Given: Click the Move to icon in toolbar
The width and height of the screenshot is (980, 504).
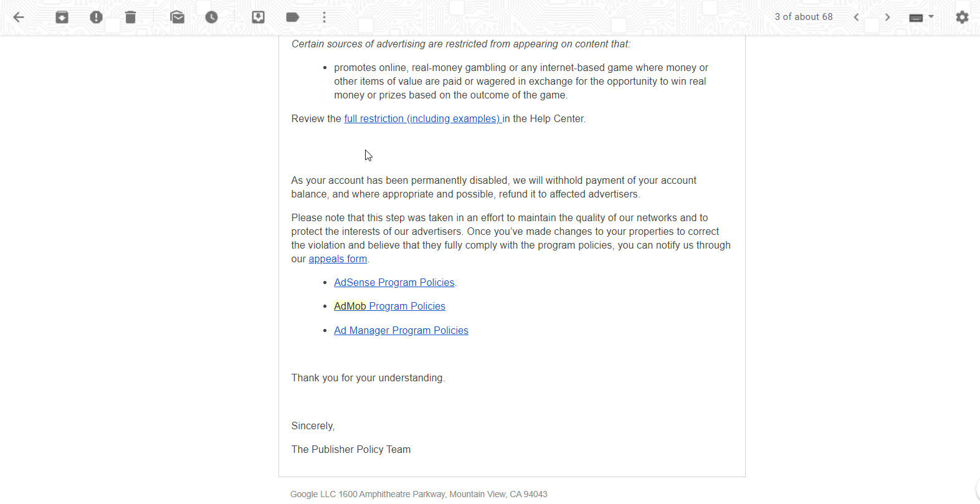Looking at the screenshot, I should tap(258, 17).
